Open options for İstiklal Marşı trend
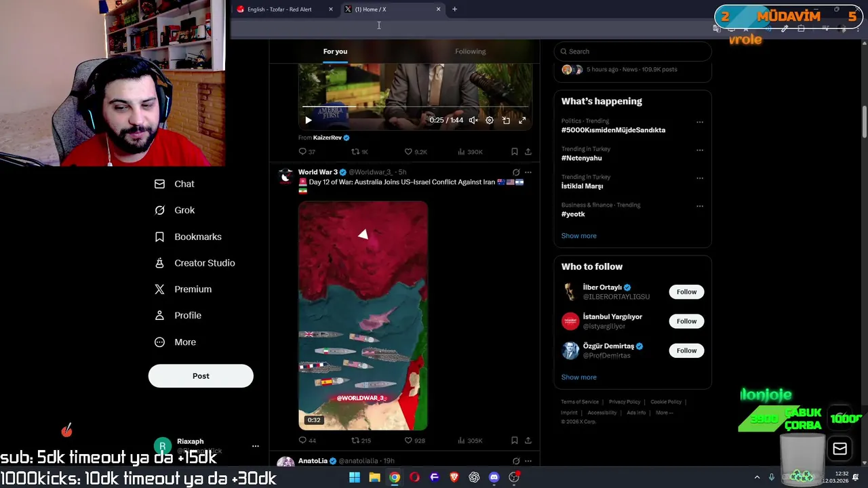The width and height of the screenshot is (868, 488). pos(700,178)
